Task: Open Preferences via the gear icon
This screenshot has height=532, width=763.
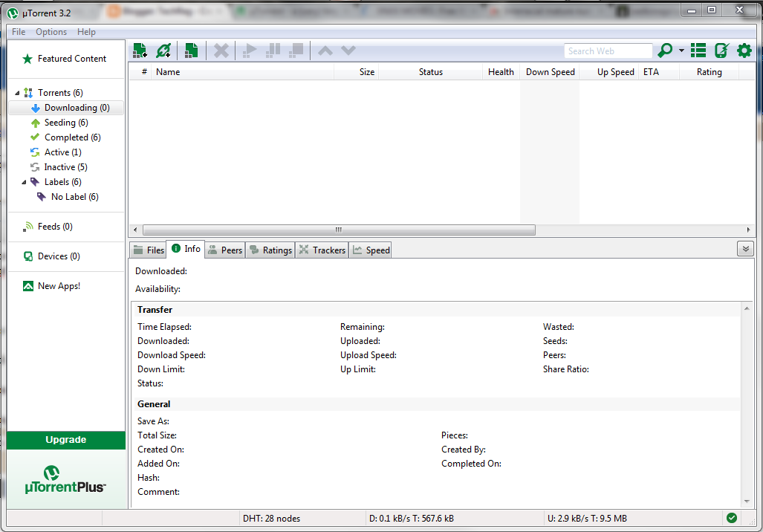Action: (744, 50)
